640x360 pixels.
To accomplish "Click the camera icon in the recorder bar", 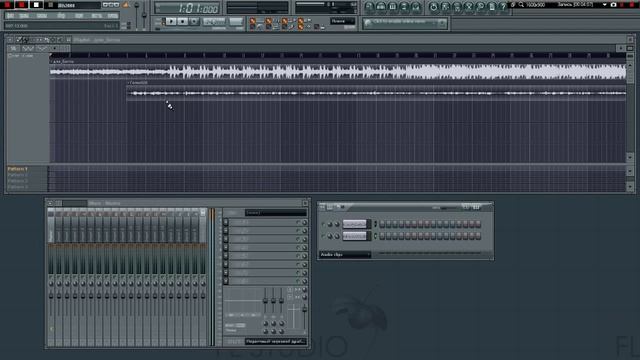I will coord(613,5).
